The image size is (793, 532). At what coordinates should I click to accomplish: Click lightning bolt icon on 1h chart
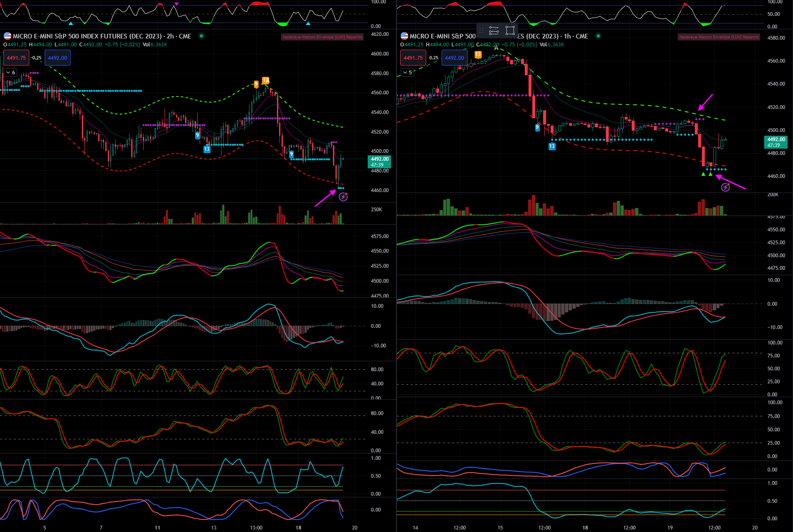[726, 187]
